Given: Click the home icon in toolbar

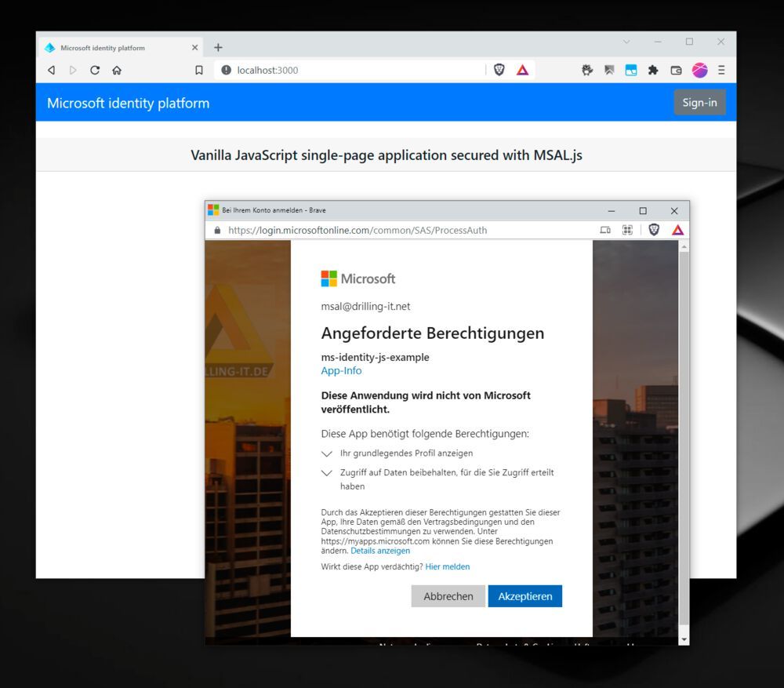Looking at the screenshot, I should [116, 70].
